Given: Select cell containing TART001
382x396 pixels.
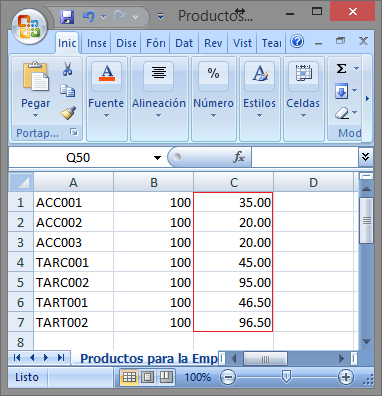Looking at the screenshot, I should click(73, 302).
